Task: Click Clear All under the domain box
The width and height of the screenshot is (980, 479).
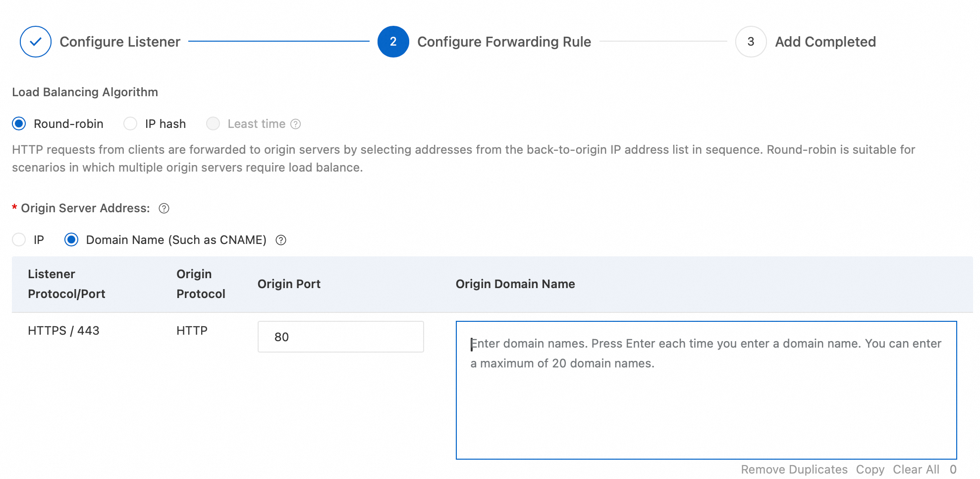Action: tap(916, 470)
